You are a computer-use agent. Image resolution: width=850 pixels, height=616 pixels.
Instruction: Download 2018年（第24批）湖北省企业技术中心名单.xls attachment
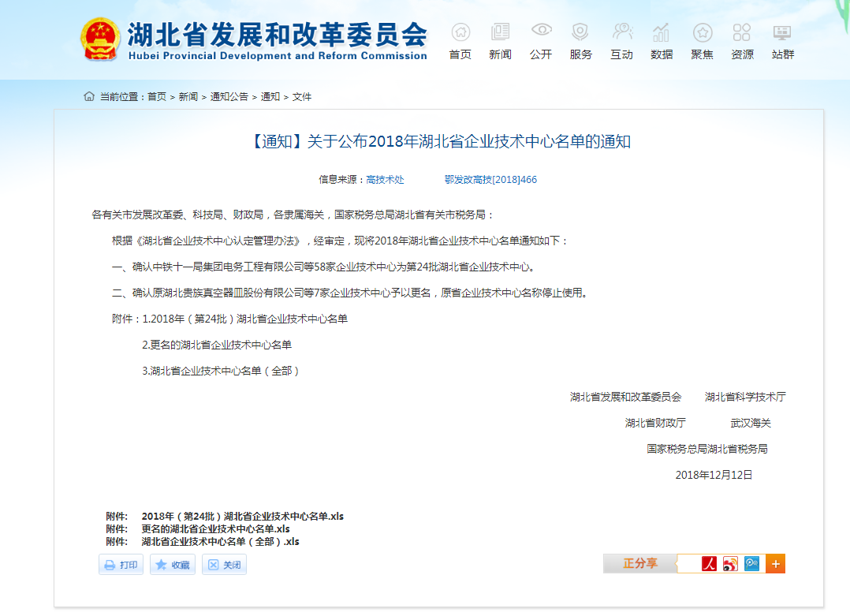pos(242,516)
